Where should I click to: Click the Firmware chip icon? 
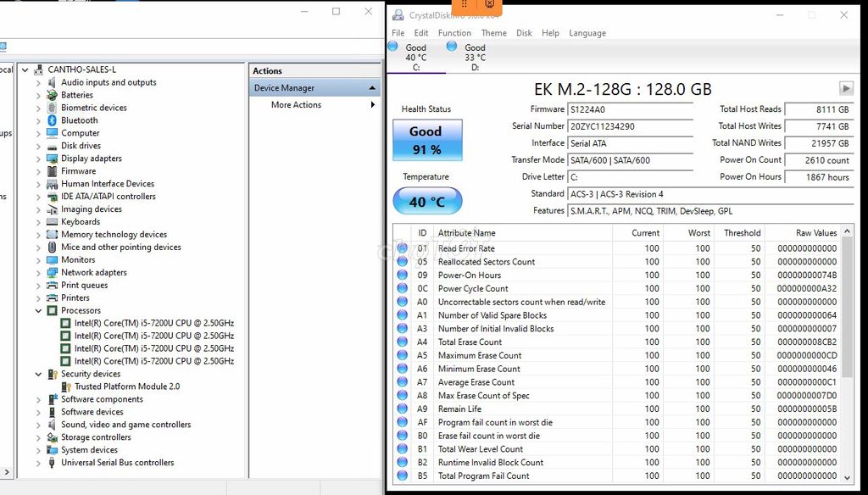(52, 172)
